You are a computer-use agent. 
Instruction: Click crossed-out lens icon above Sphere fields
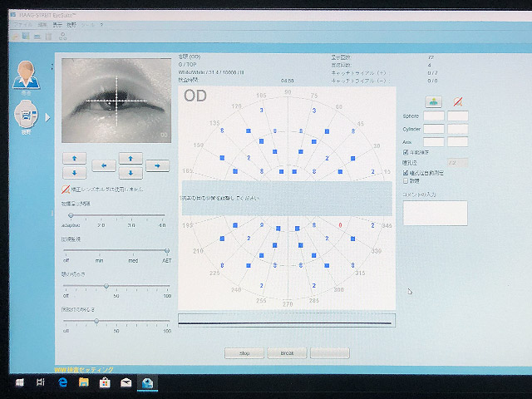458,101
